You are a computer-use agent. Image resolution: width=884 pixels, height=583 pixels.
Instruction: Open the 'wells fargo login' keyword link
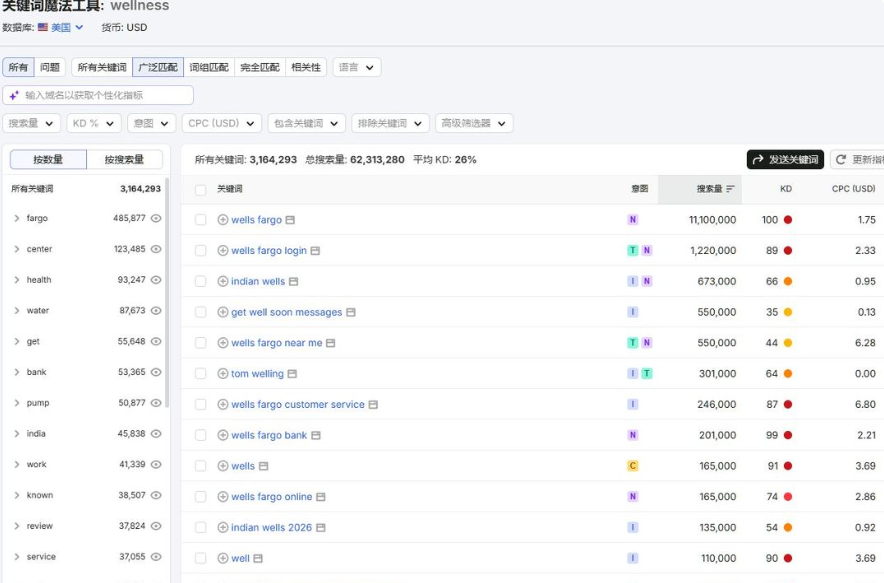[x=269, y=250]
